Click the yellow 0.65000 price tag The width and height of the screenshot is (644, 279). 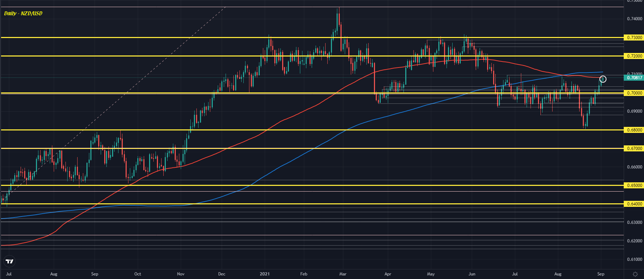[x=634, y=185]
